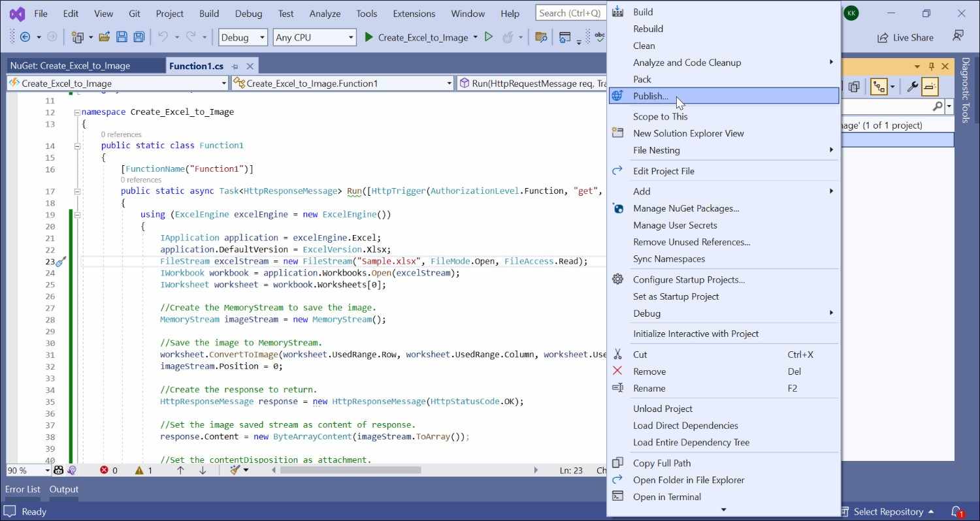
Task: Open Properties wrench icon in Solution Explorer
Action: (913, 86)
